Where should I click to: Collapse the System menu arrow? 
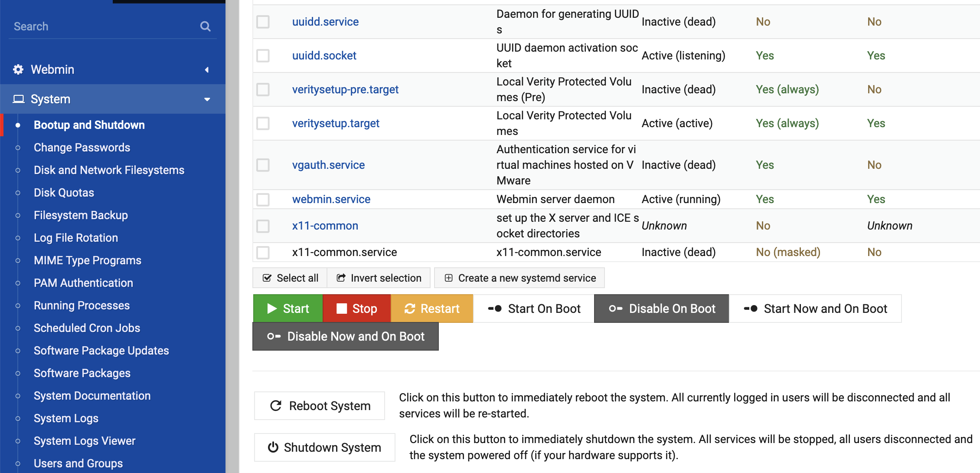[x=207, y=99]
